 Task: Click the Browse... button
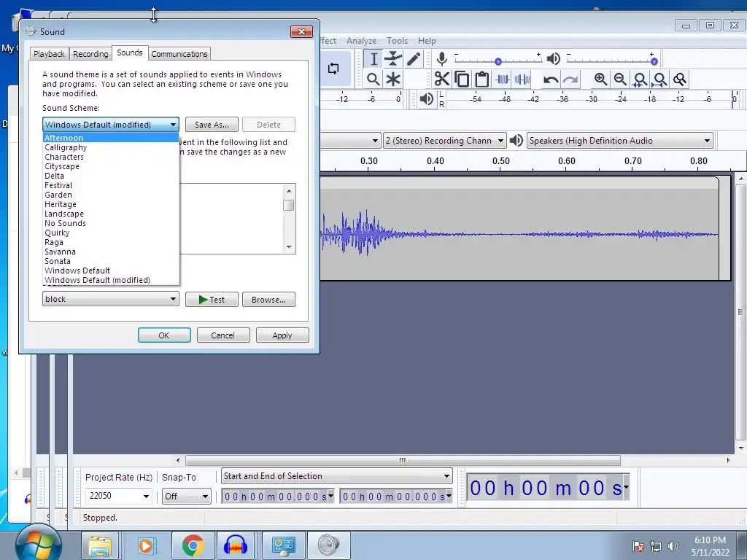point(268,300)
